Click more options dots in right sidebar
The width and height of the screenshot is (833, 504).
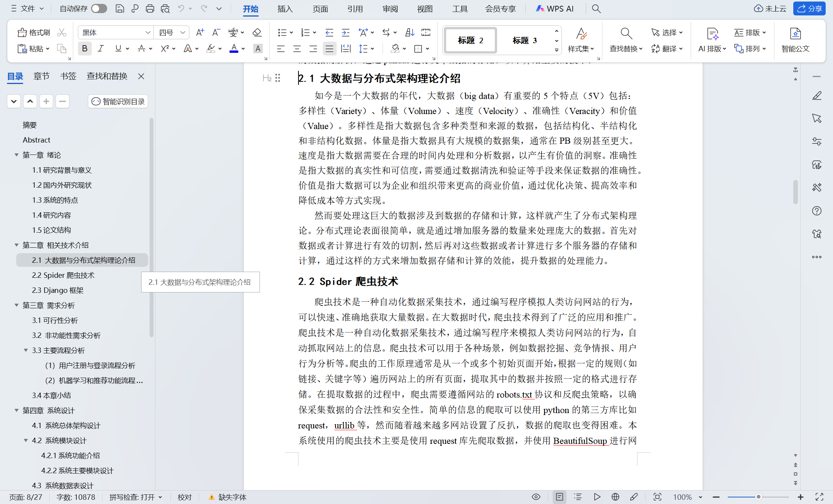point(816,257)
